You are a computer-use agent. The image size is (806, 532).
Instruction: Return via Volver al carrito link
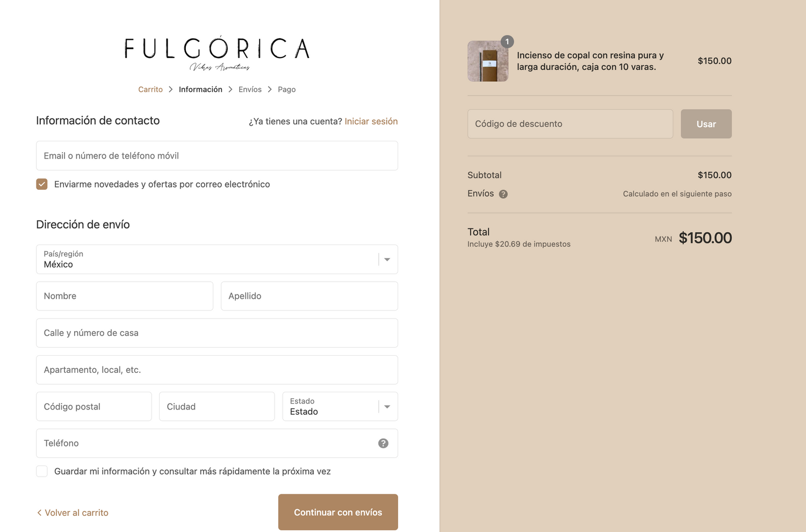pyautogui.click(x=73, y=513)
